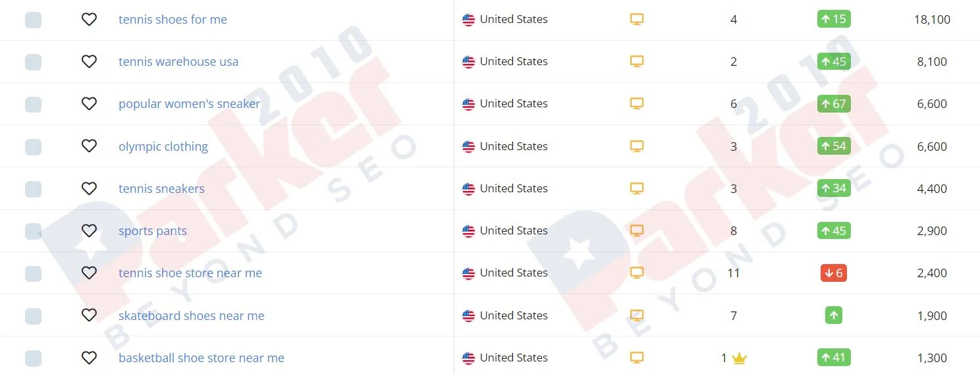Click the 18,100 search volume value
980x374 pixels.
coord(932,20)
